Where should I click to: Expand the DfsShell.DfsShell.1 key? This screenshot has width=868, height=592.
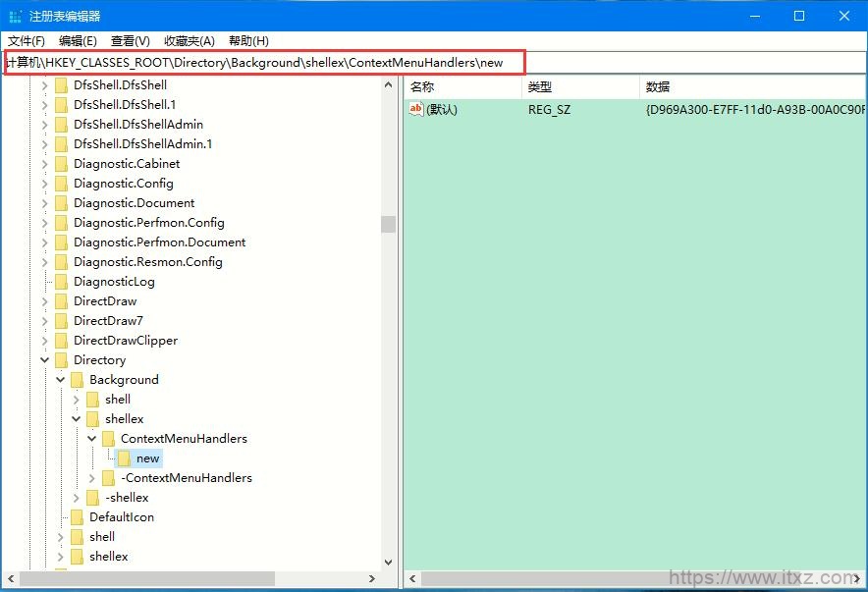tap(45, 105)
